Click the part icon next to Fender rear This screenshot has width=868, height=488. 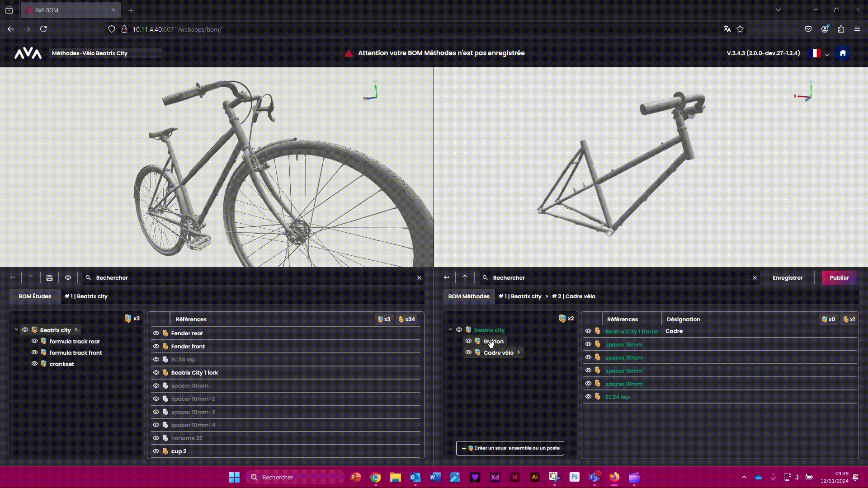[165, 333]
